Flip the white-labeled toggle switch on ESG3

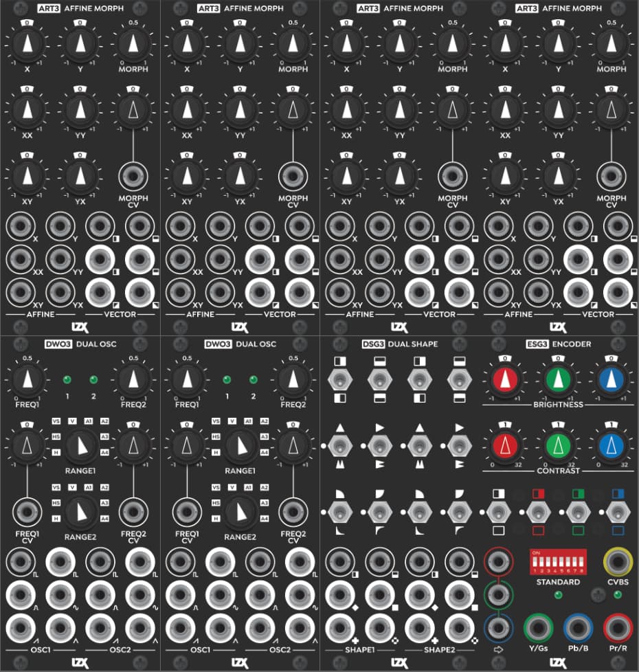point(498,512)
